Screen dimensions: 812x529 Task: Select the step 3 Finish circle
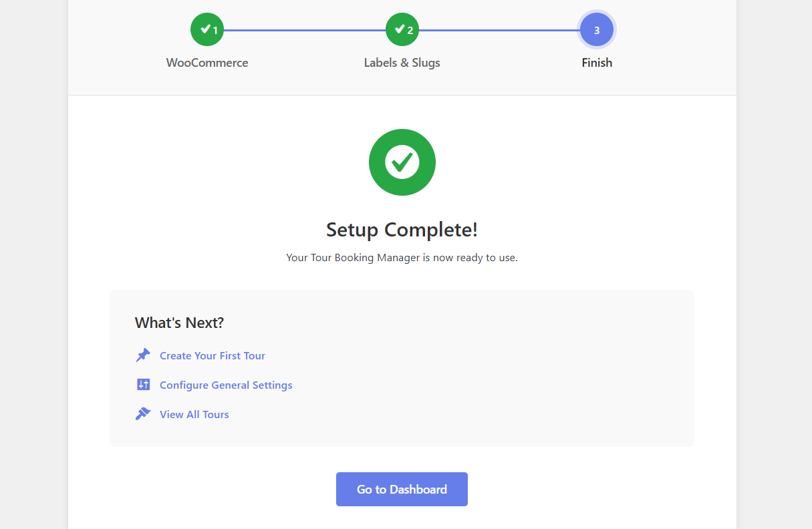(x=597, y=30)
